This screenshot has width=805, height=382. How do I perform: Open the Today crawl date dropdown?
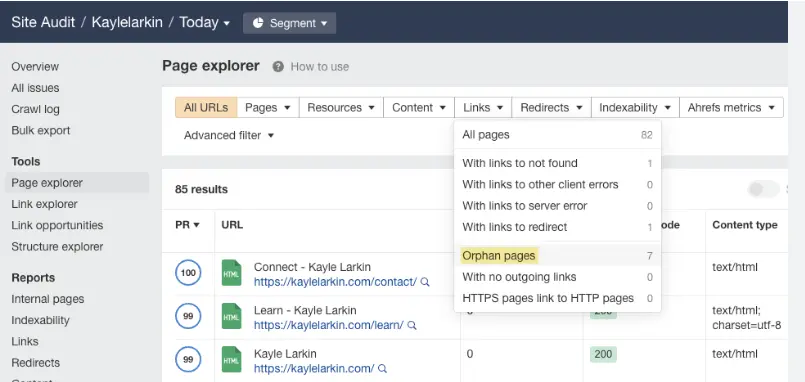pyautogui.click(x=204, y=23)
